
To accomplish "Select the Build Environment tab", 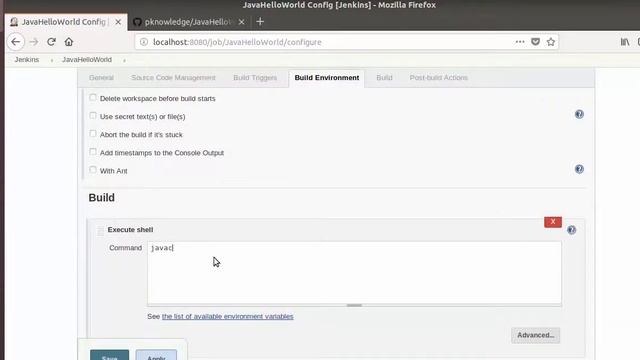I will click(x=327, y=78).
